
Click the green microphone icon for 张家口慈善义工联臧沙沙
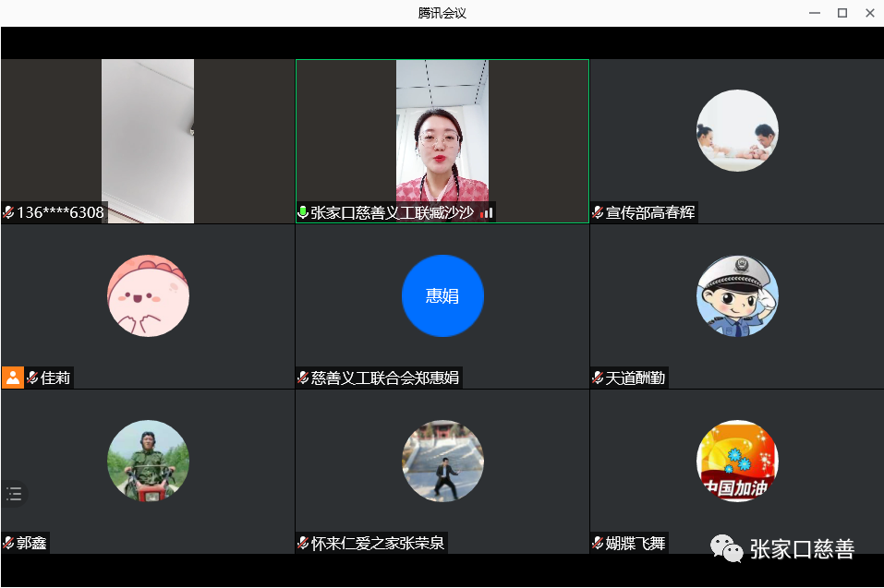click(303, 213)
